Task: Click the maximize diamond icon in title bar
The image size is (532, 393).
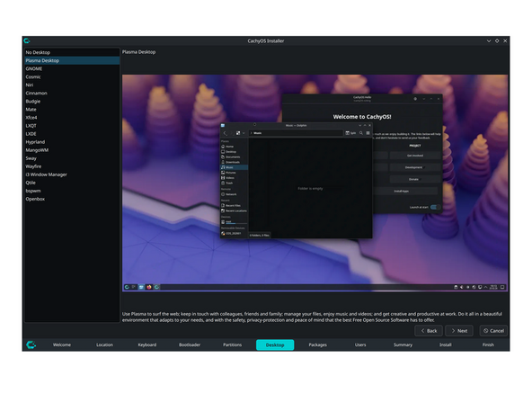Action: click(497, 40)
